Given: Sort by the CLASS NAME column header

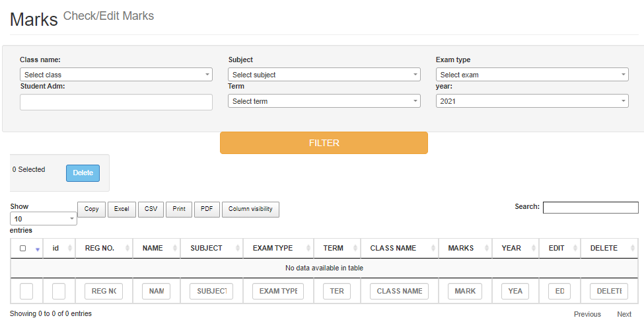Looking at the screenshot, I should pyautogui.click(x=393, y=248).
